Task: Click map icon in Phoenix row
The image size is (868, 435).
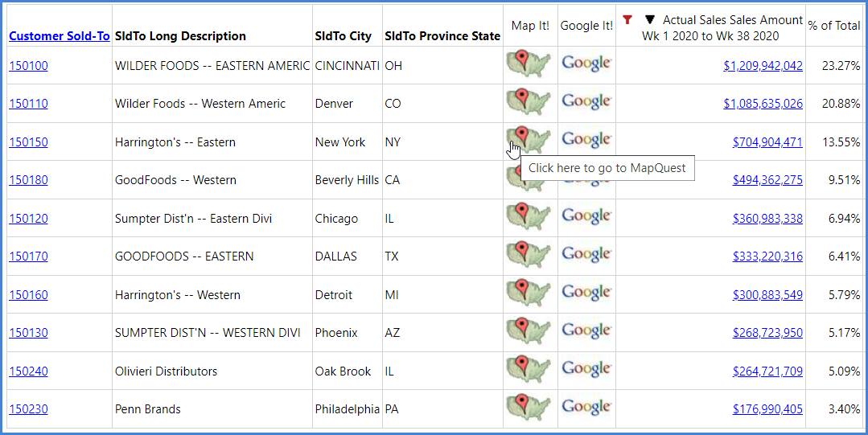Action: coord(529,331)
